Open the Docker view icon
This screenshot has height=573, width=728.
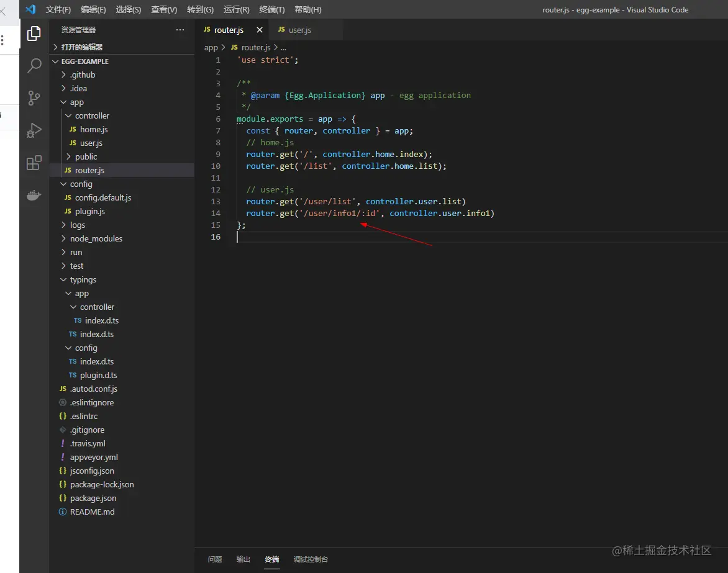34,196
